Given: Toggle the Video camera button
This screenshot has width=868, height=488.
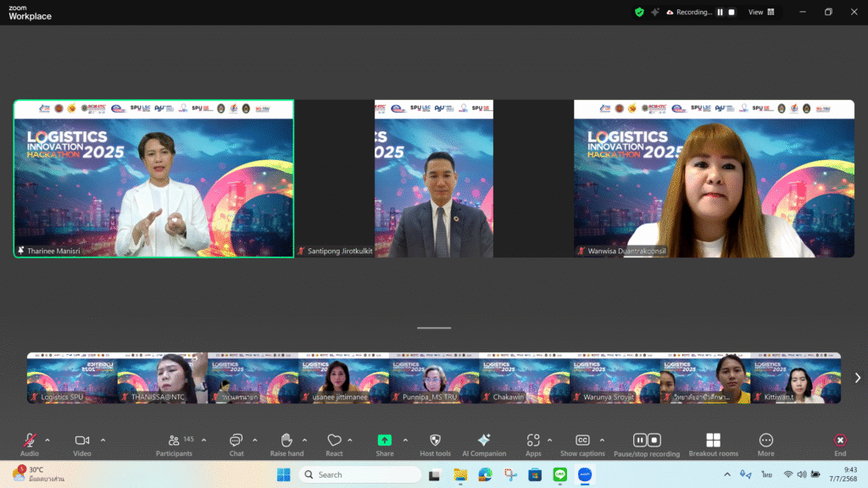Looking at the screenshot, I should coord(82,444).
